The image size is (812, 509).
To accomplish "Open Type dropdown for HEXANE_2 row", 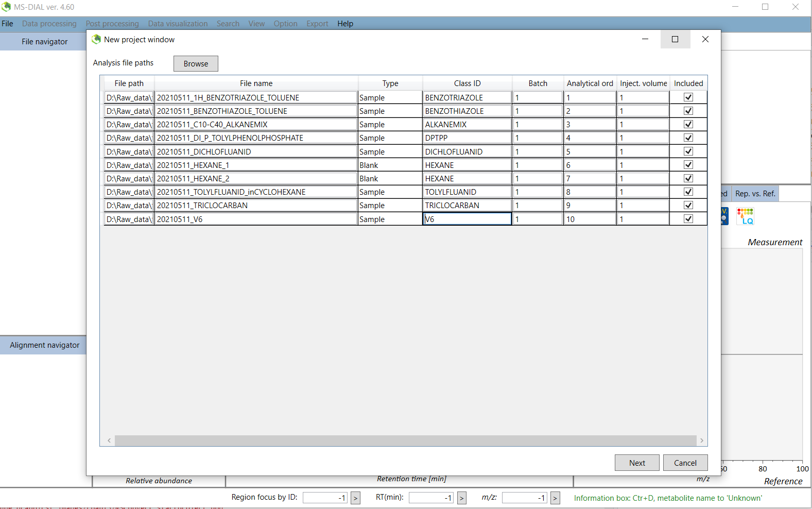I will point(390,178).
